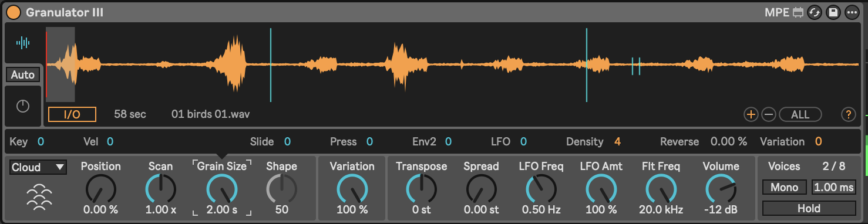868x224 pixels.
Task: Zoom in on the waveform with plus
Action: (751, 114)
